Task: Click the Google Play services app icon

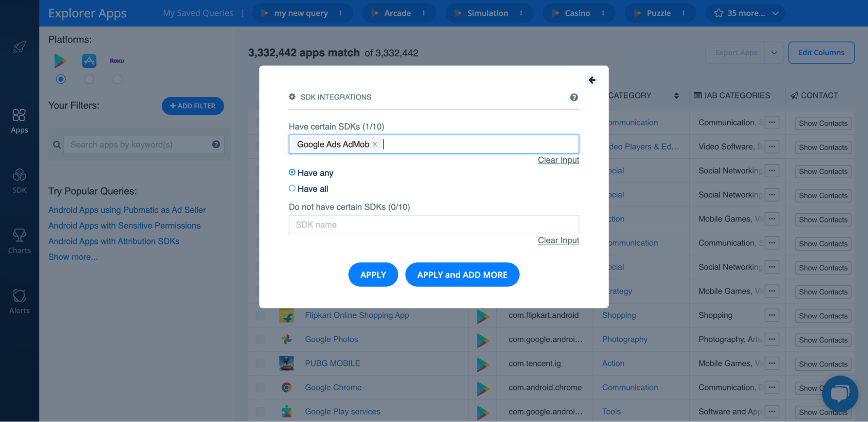Action: 287,412
